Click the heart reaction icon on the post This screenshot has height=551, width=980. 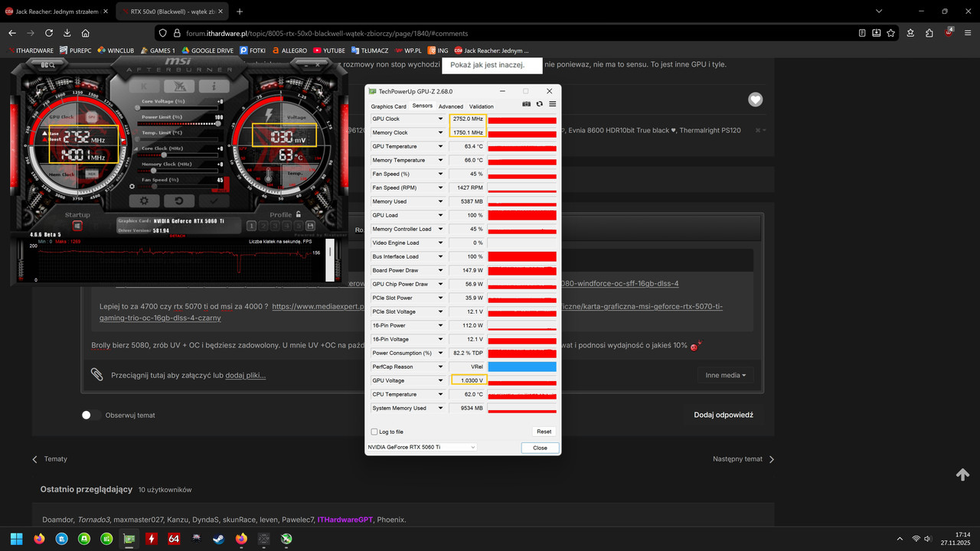pos(756,99)
